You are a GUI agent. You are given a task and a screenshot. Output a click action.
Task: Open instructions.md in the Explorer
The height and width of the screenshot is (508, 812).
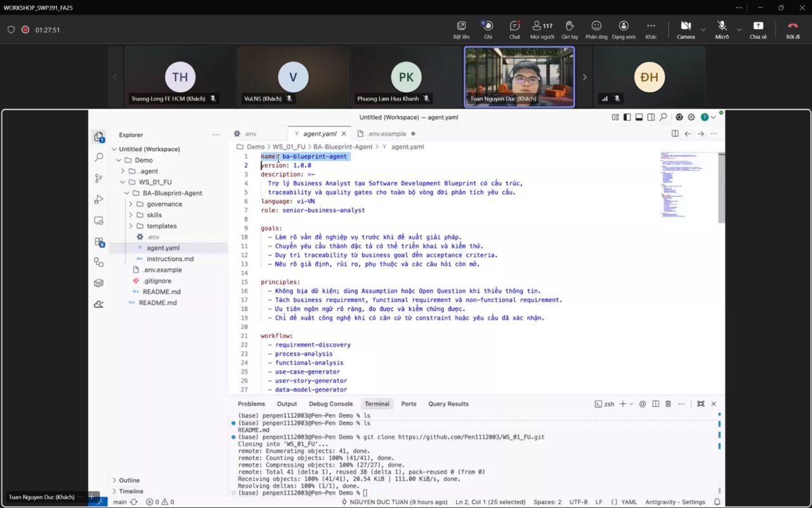pyautogui.click(x=170, y=259)
